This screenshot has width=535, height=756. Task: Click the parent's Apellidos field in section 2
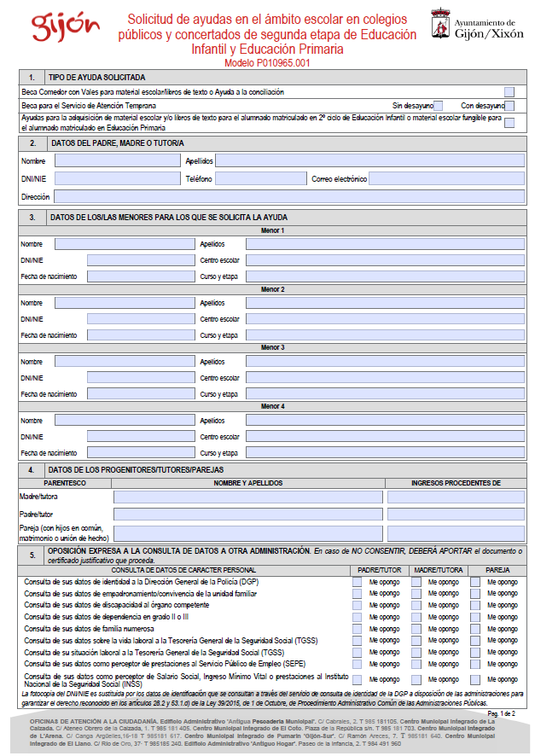tap(369, 160)
